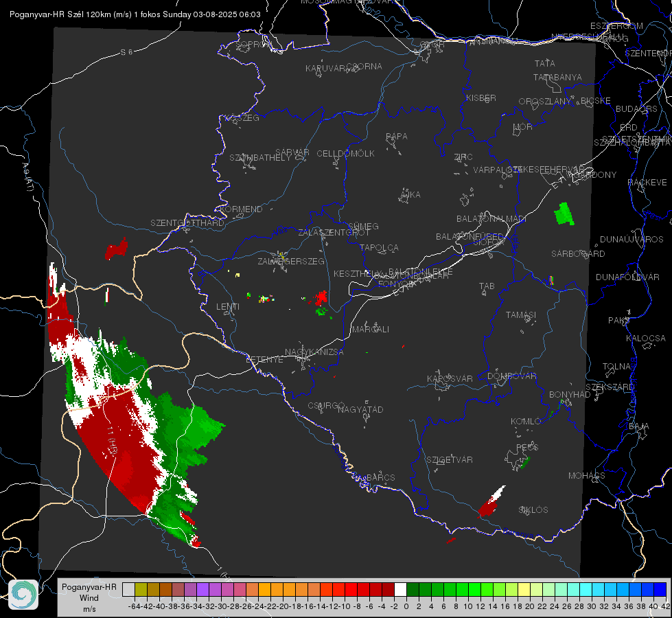Select the OROSZLANY label
Viewport: 672px width, 618px height.
[545, 101]
